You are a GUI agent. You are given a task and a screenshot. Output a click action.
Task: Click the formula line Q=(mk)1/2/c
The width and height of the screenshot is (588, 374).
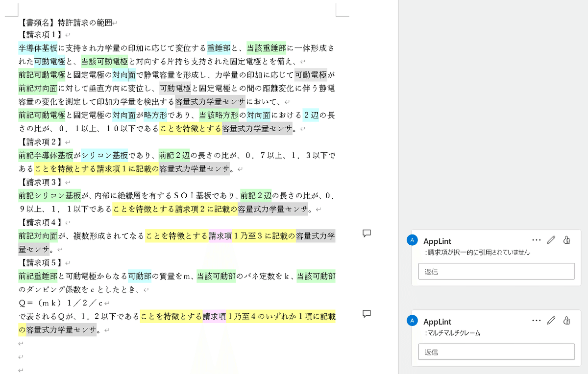[x=61, y=303]
